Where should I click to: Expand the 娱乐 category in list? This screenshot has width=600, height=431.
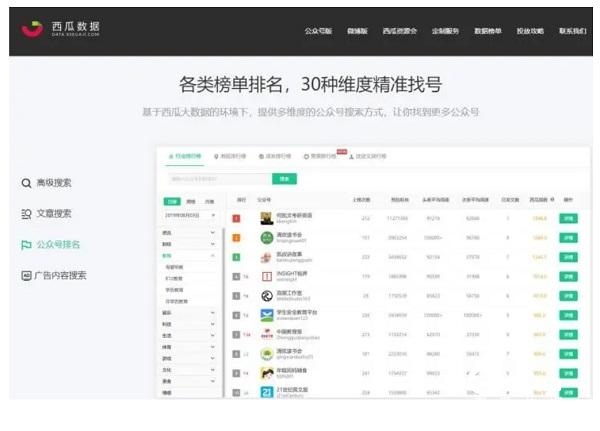click(191, 313)
